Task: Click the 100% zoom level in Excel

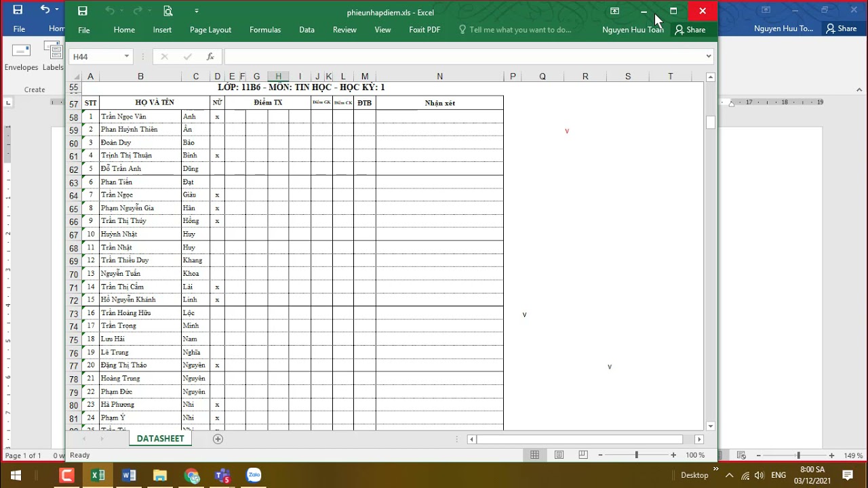Action: 695,455
